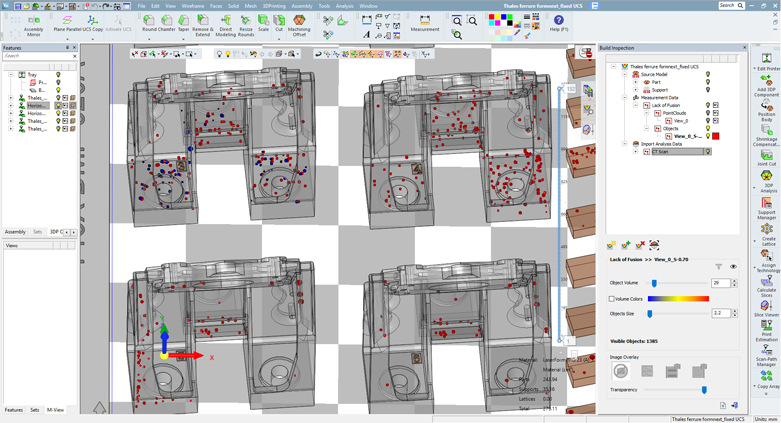Select View_0 in Build Inspection tree

coord(680,121)
